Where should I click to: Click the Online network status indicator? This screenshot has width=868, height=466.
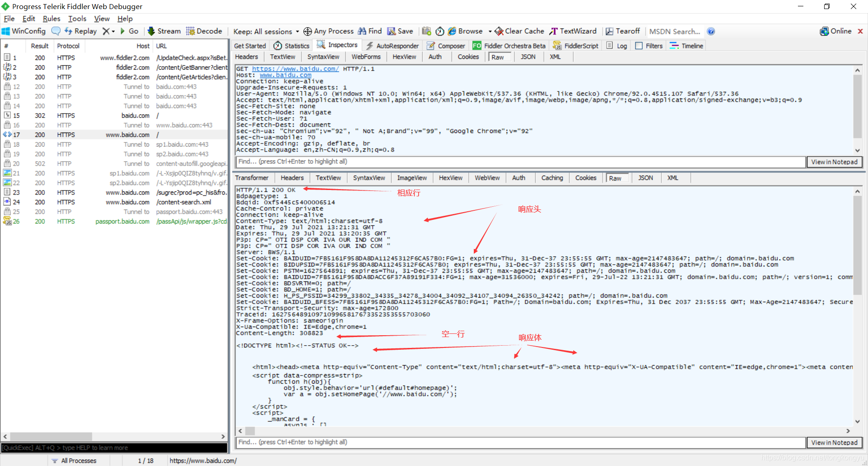coord(835,31)
